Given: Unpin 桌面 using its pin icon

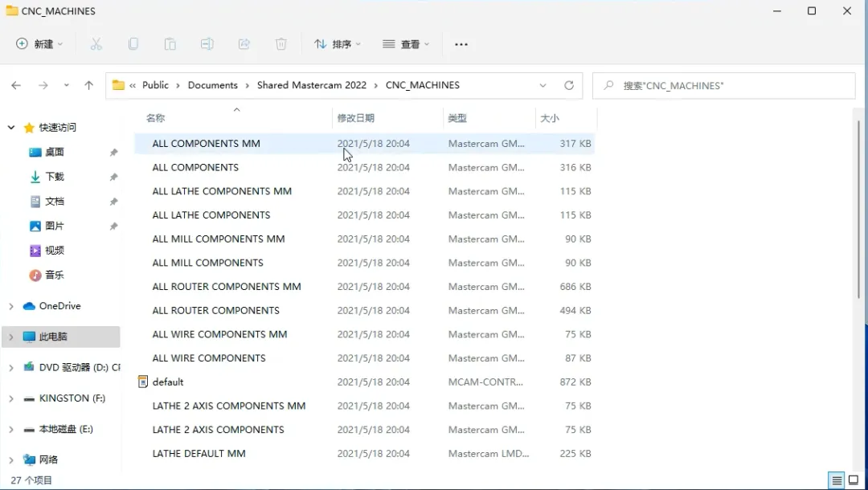Looking at the screenshot, I should click(x=113, y=152).
